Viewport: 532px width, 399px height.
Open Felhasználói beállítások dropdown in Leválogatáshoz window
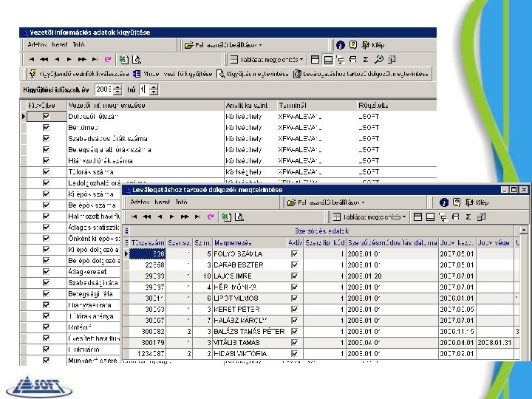click(x=326, y=202)
